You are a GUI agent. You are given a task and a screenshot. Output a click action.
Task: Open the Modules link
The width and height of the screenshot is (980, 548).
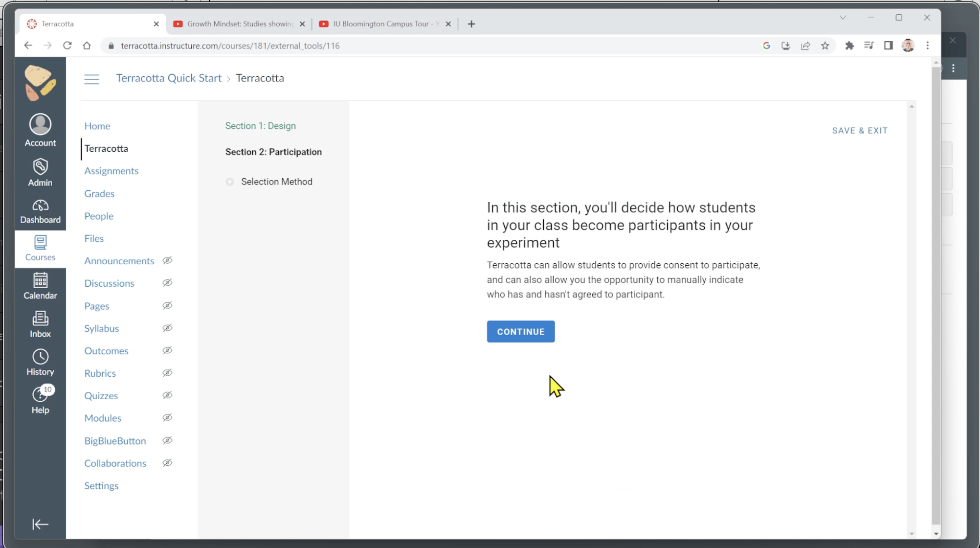[x=103, y=418]
